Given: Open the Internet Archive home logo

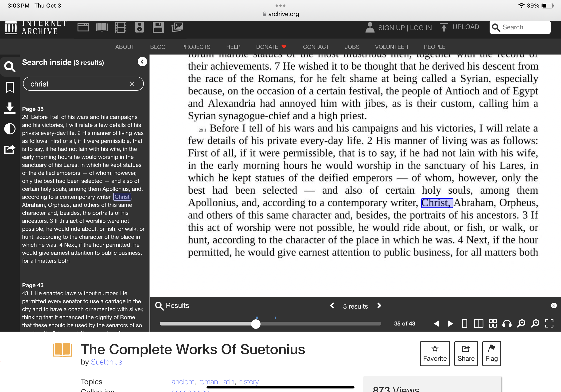Looking at the screenshot, I should click(x=36, y=28).
